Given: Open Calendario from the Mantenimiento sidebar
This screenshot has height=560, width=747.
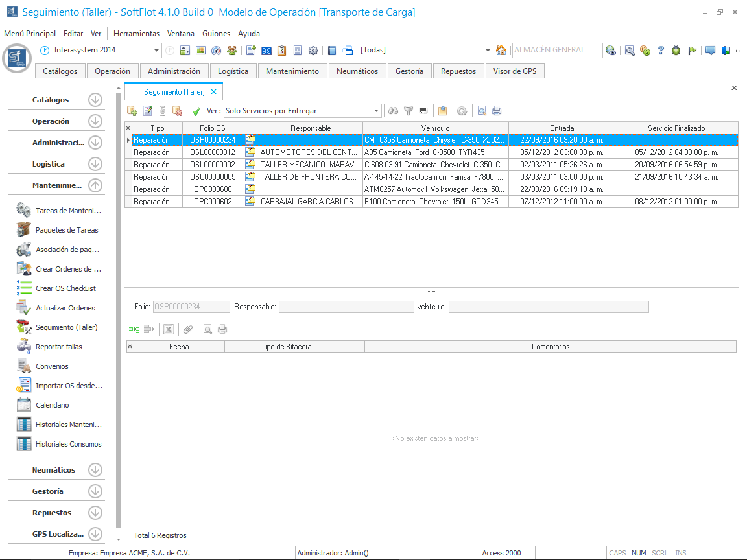Looking at the screenshot, I should coord(52,405).
